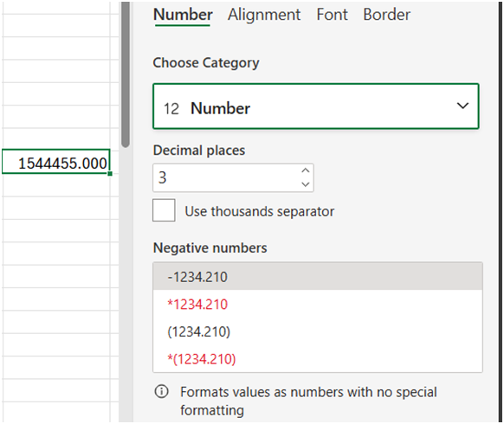Switch to the Font tab
The height and width of the screenshot is (424, 504).
(x=332, y=15)
